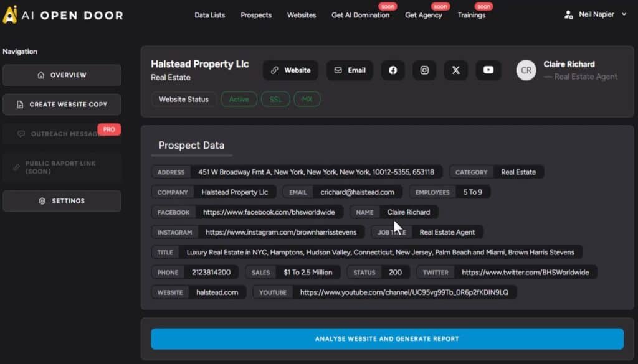
Task: Open the locked Outreach Messages PRO item
Action: 62,134
